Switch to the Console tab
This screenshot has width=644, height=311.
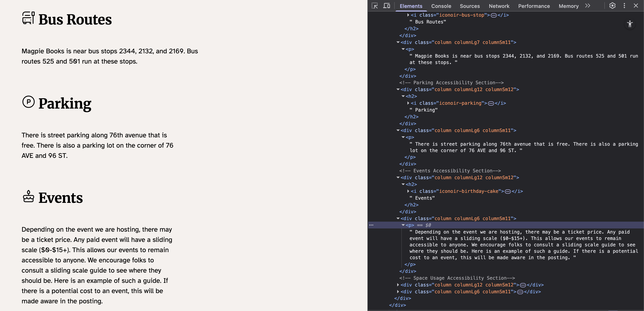click(x=441, y=6)
